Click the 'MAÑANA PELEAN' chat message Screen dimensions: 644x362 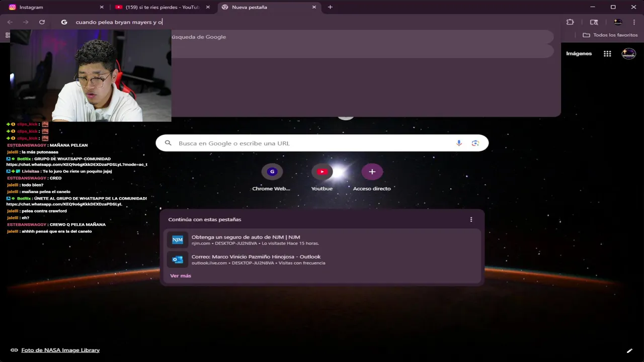coord(47,145)
